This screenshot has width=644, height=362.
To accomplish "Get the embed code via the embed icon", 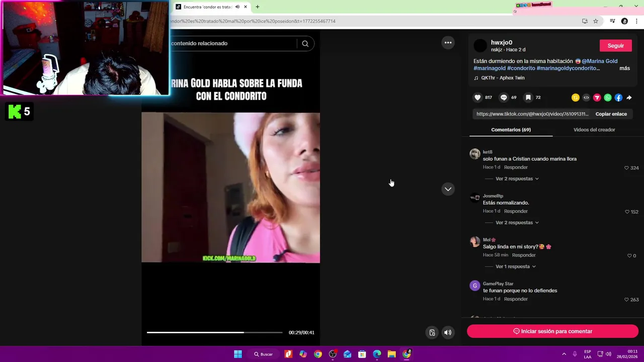I will (586, 98).
